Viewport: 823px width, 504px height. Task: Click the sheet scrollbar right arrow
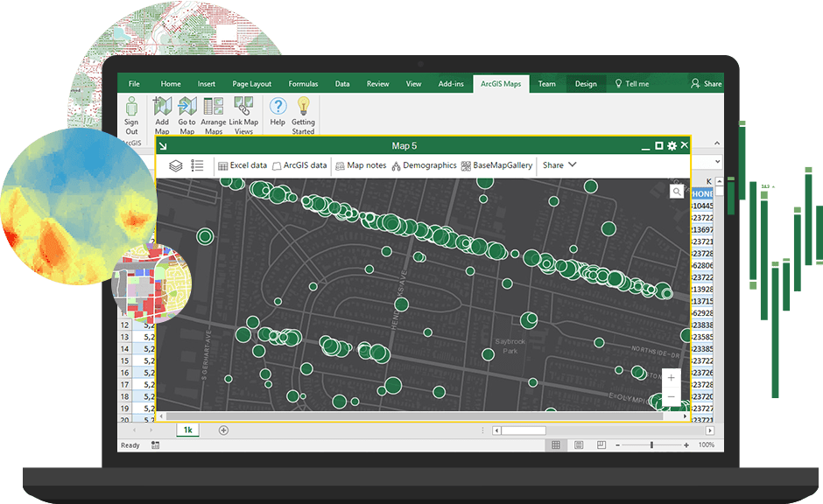pyautogui.click(x=710, y=430)
